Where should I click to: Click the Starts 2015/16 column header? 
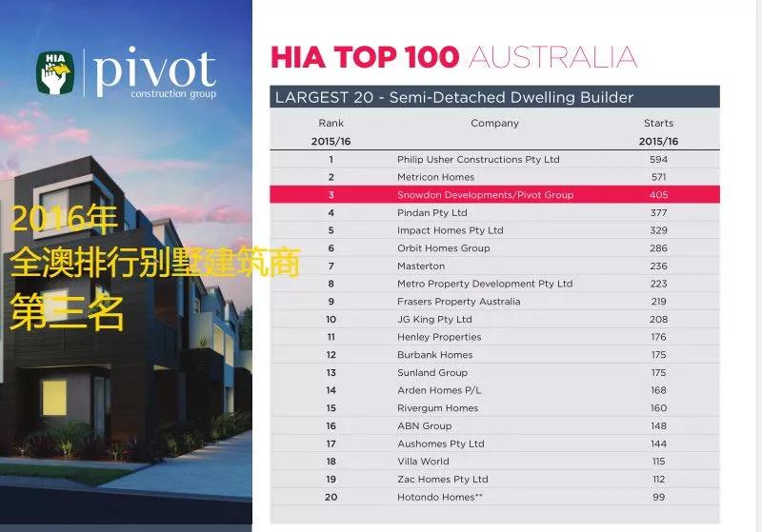point(658,132)
